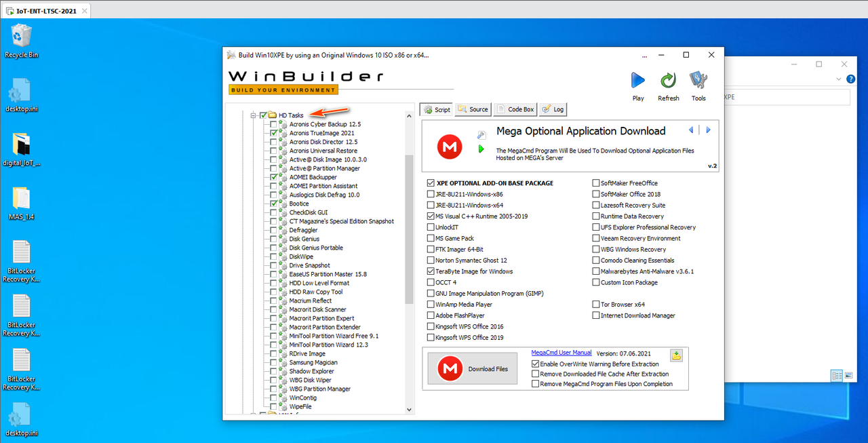Enable the Veeam Recovery Environment checkbox

[x=596, y=238]
